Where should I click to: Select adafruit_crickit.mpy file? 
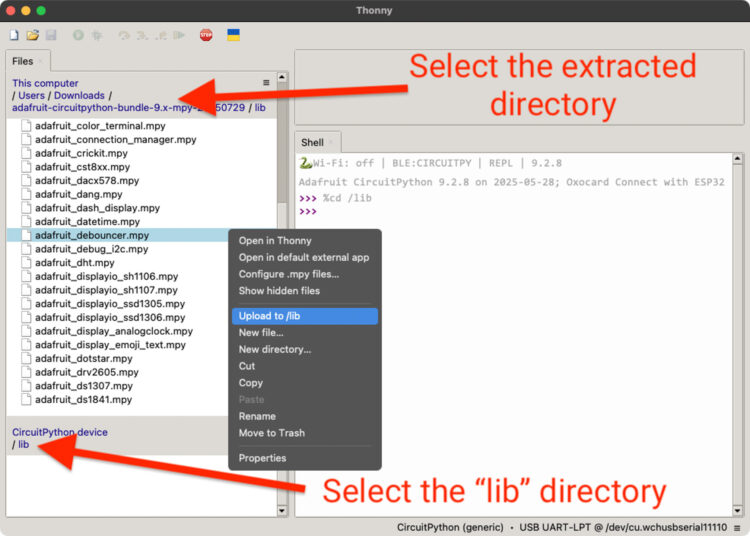81,153
